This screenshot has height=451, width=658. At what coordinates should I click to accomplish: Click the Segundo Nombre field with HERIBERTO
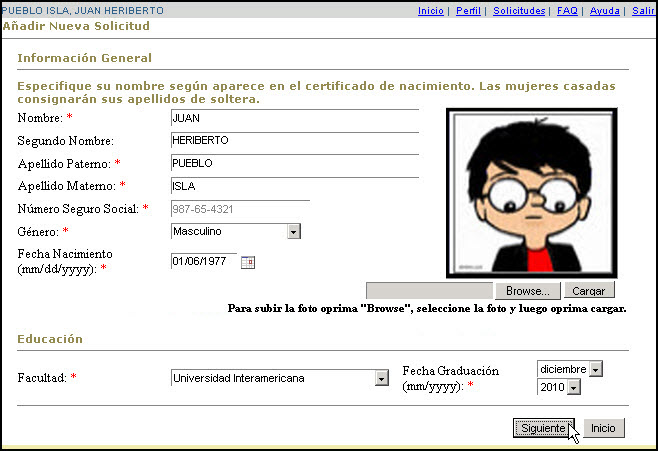(295, 140)
